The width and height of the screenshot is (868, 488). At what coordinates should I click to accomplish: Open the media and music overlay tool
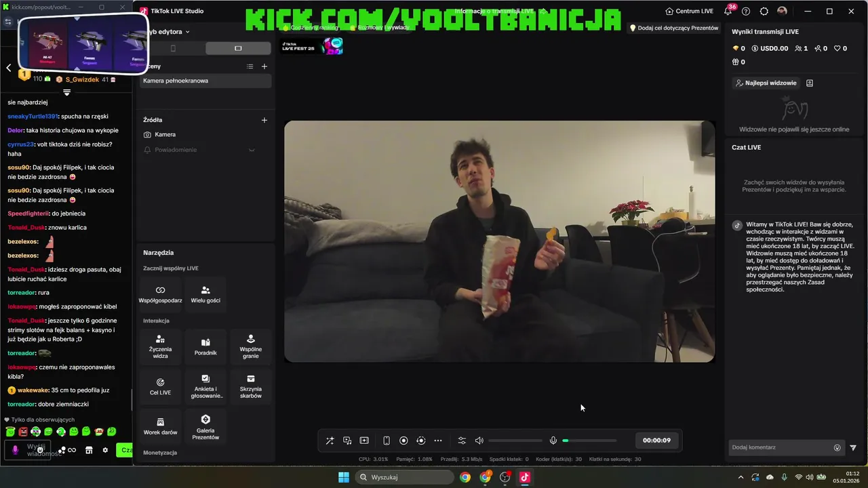(347, 441)
